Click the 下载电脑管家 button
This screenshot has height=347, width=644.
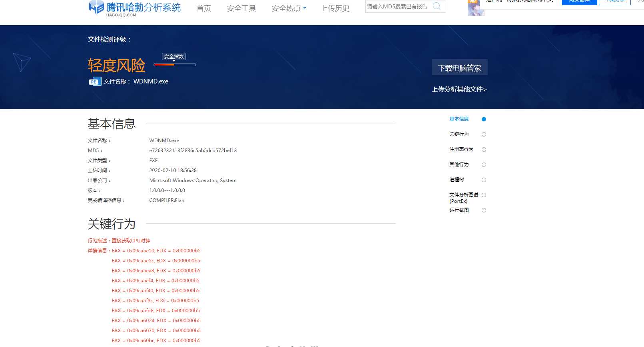click(x=460, y=67)
